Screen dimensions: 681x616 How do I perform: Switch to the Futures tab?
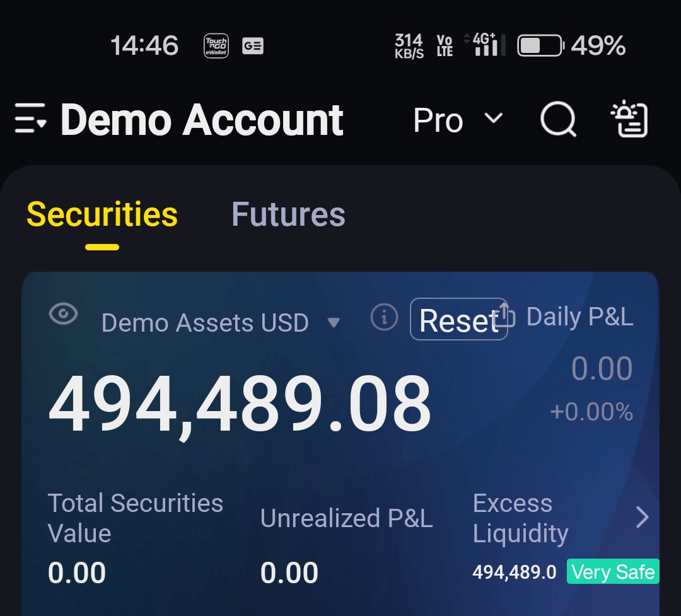(x=288, y=214)
